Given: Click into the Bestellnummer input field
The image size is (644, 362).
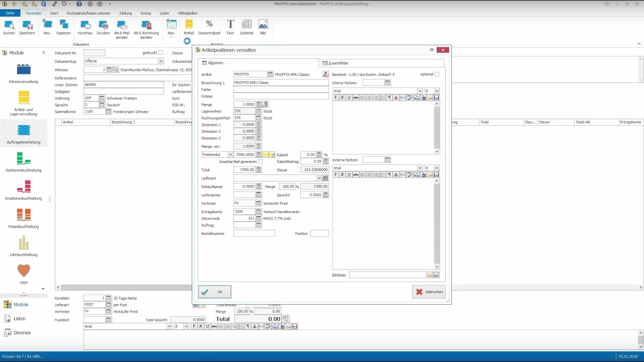Looking at the screenshot, I should tap(254, 234).
